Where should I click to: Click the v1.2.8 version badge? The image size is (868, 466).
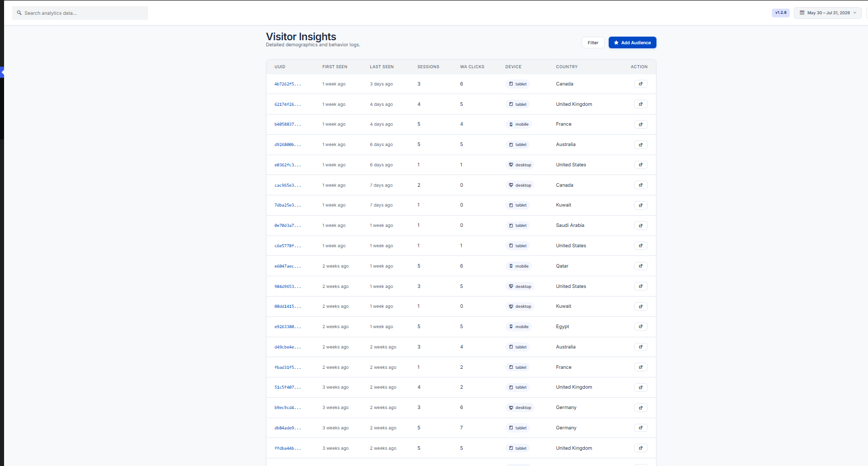pos(781,13)
